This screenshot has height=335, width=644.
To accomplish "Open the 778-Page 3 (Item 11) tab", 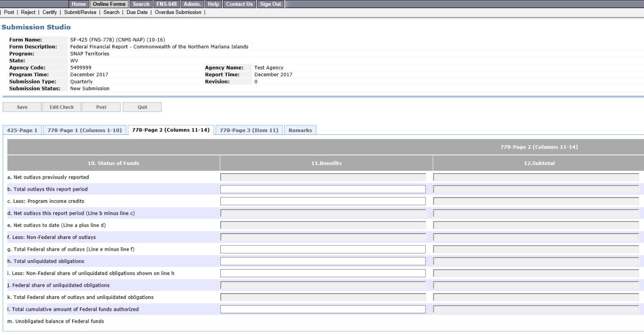I will [x=249, y=130].
